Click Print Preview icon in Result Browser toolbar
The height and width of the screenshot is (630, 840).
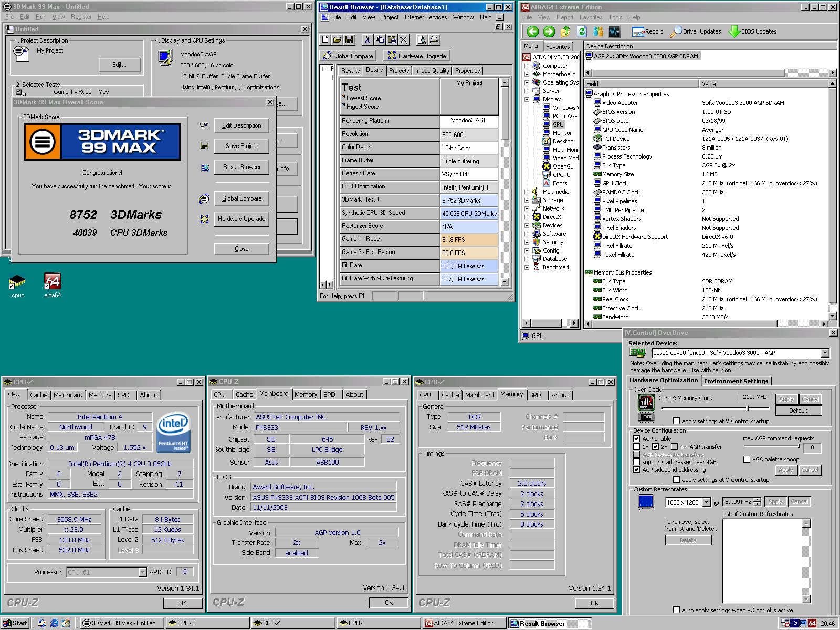422,39
